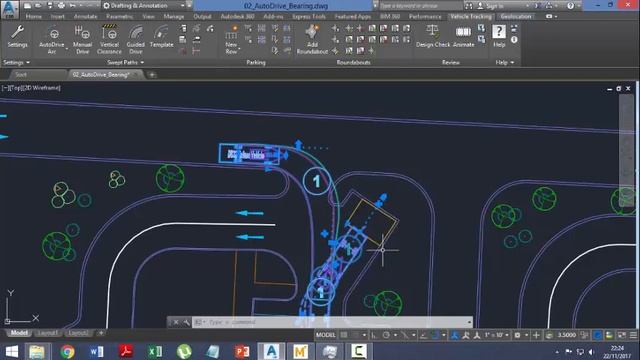
Task: Open the Home ribbon tab
Action: pyautogui.click(x=33, y=16)
